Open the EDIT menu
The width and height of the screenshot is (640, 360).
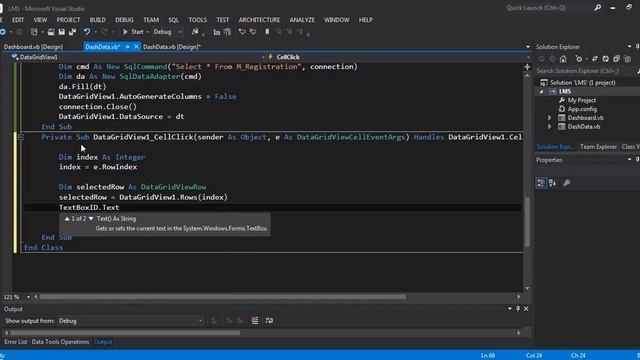(18, 20)
